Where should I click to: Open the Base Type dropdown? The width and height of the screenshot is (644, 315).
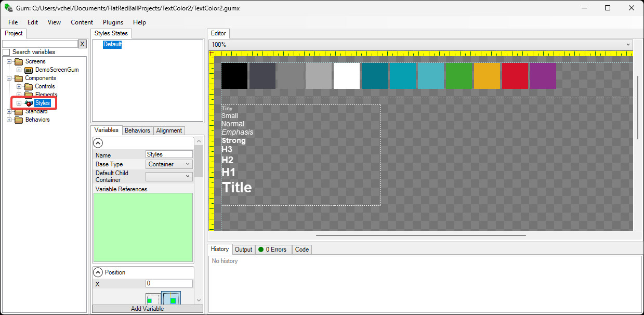tap(169, 164)
